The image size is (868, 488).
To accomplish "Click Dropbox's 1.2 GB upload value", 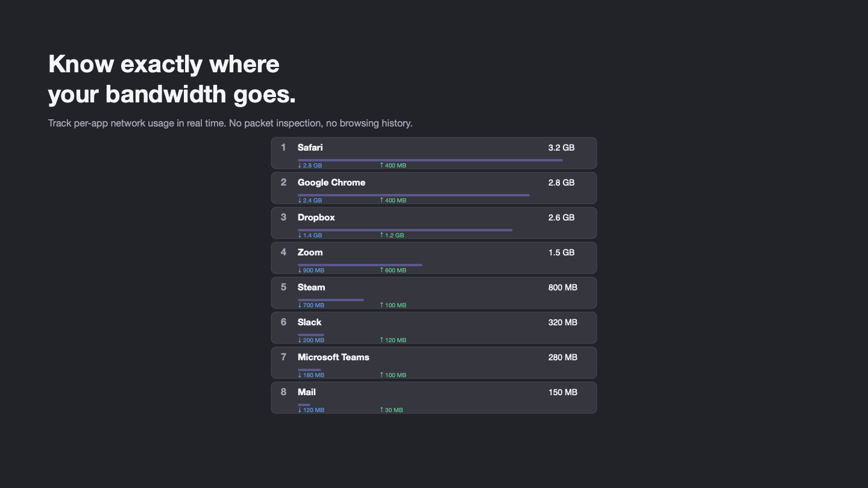I will point(392,236).
